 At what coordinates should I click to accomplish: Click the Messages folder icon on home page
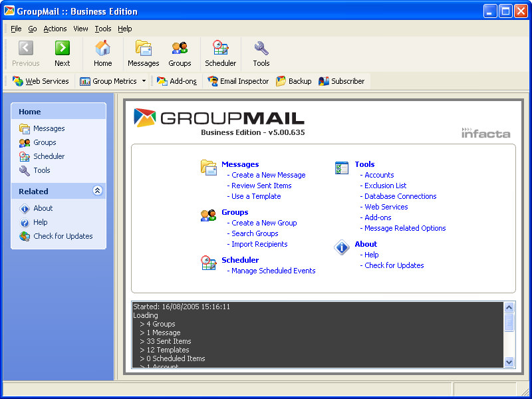208,168
